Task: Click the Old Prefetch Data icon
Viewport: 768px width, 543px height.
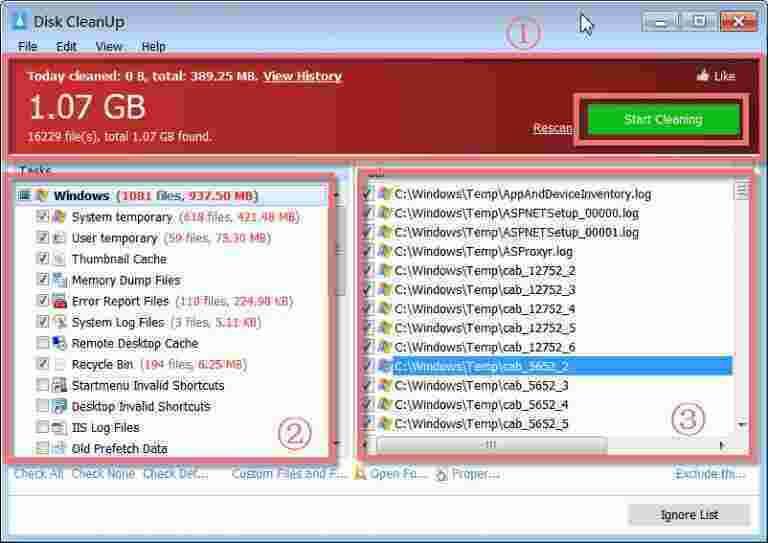Action: click(x=59, y=448)
